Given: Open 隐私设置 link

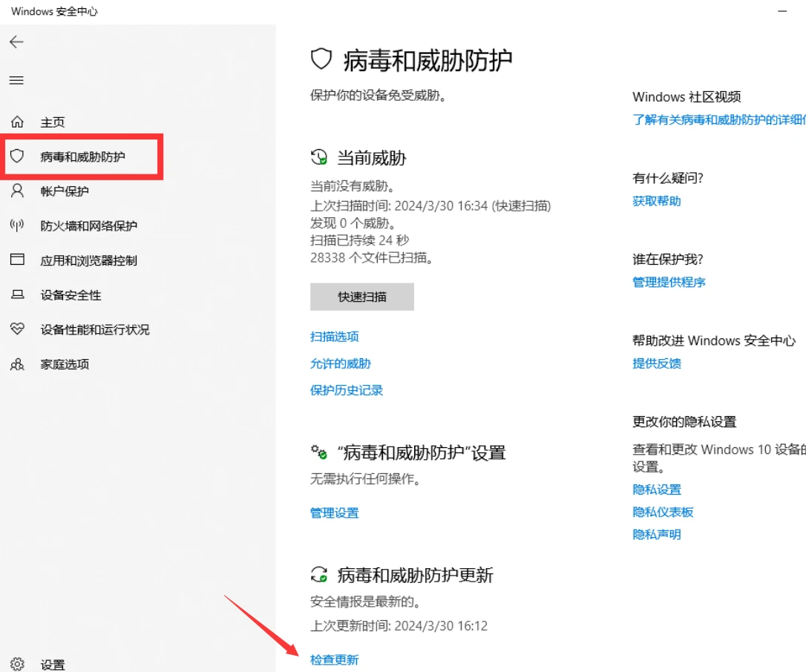Looking at the screenshot, I should (x=656, y=490).
